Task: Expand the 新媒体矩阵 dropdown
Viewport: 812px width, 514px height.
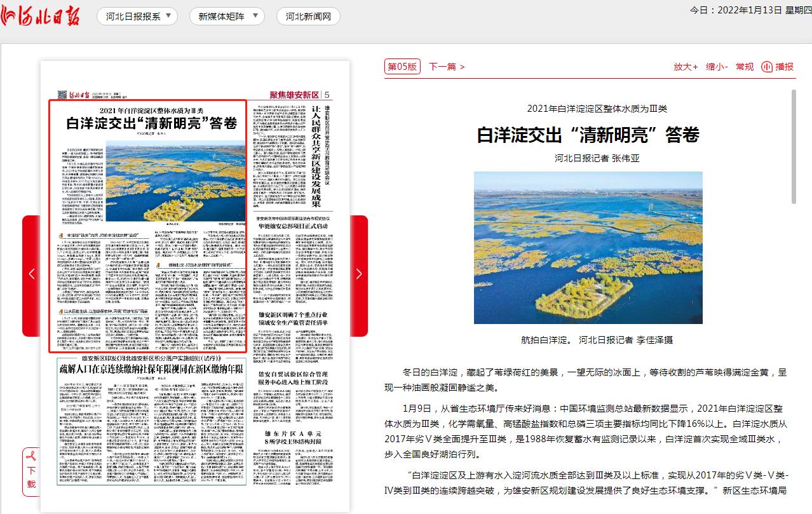Action: pos(227,17)
